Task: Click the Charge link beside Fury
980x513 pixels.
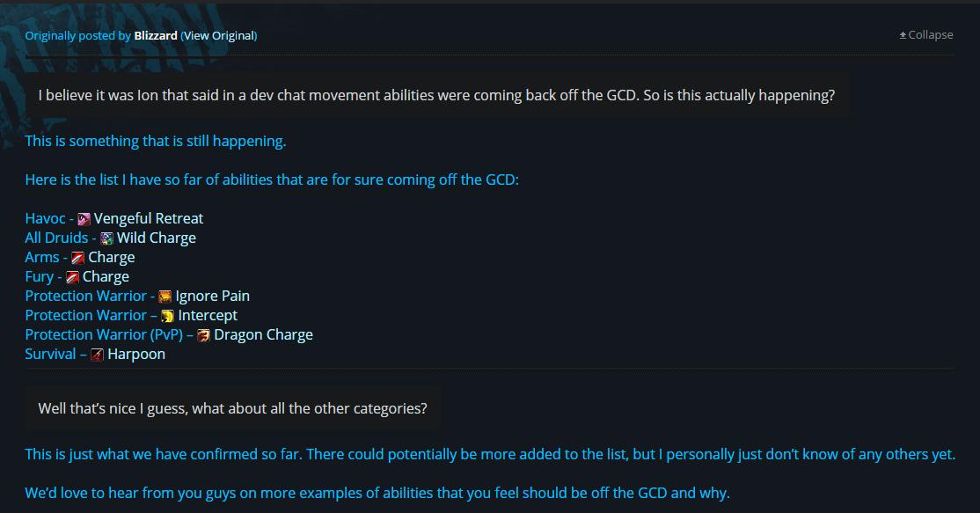Action: tap(106, 276)
